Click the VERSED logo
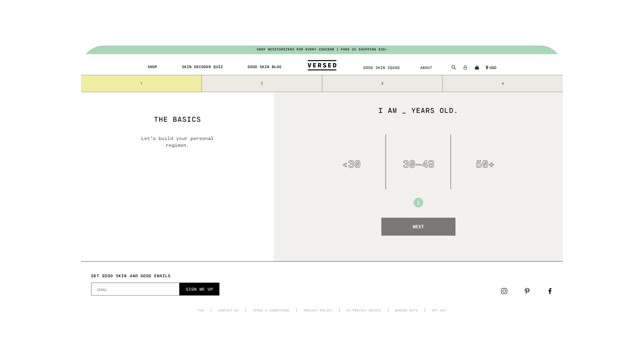The width and height of the screenshot is (644, 362). 322,65
